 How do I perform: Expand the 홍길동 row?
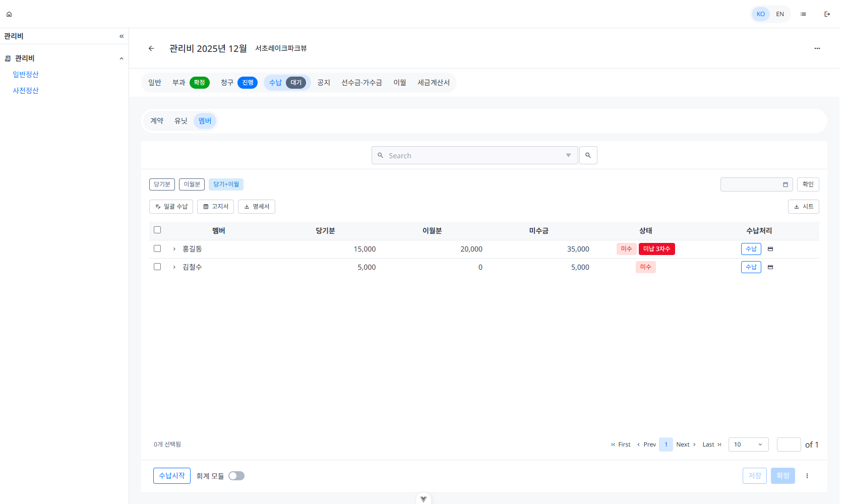174,249
